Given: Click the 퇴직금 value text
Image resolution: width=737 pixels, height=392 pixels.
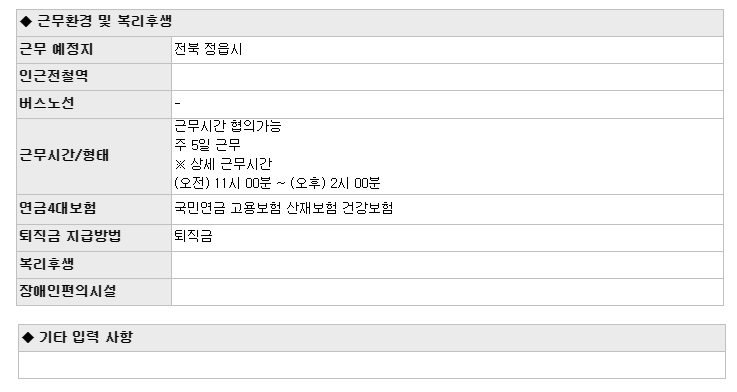Looking at the screenshot, I should pyautogui.click(x=193, y=235).
